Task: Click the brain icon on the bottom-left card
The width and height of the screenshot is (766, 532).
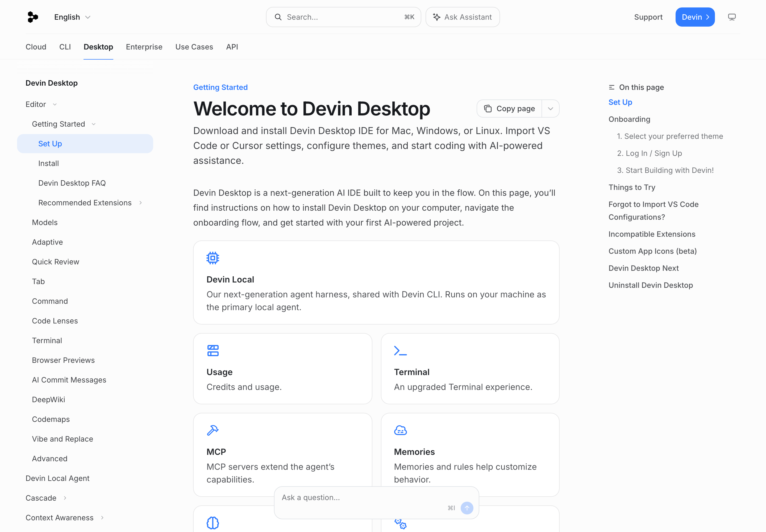Action: pyautogui.click(x=213, y=523)
